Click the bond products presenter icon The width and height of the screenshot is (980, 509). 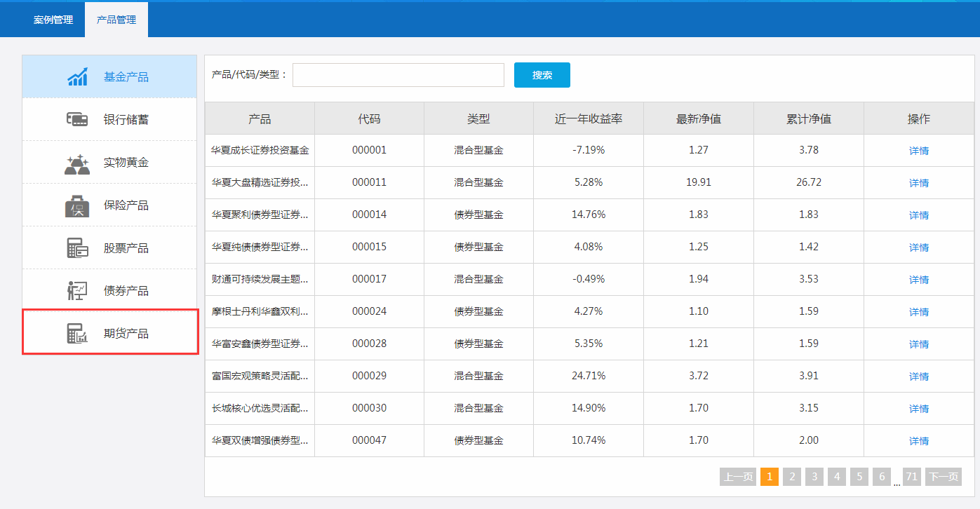tap(77, 291)
